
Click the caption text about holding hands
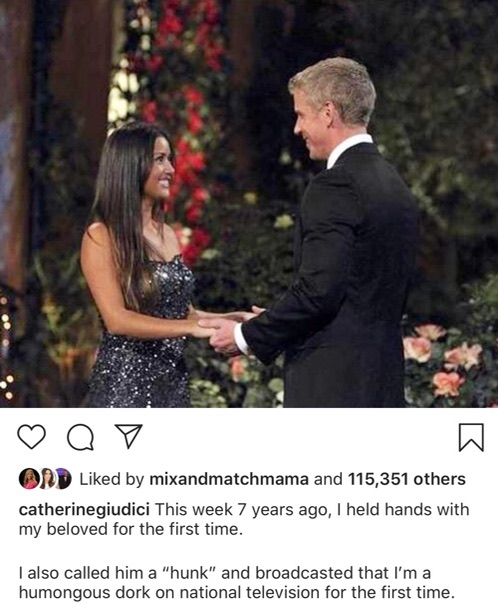[244, 519]
